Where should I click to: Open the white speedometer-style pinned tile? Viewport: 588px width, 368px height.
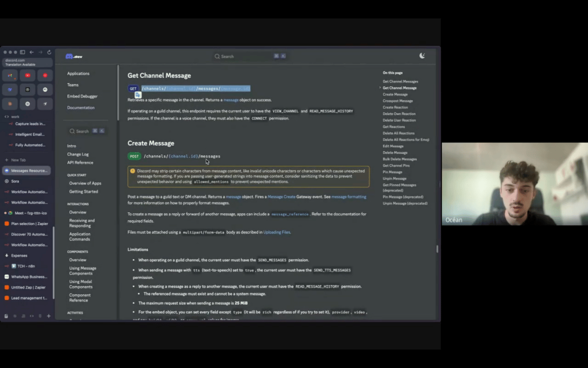45,90
